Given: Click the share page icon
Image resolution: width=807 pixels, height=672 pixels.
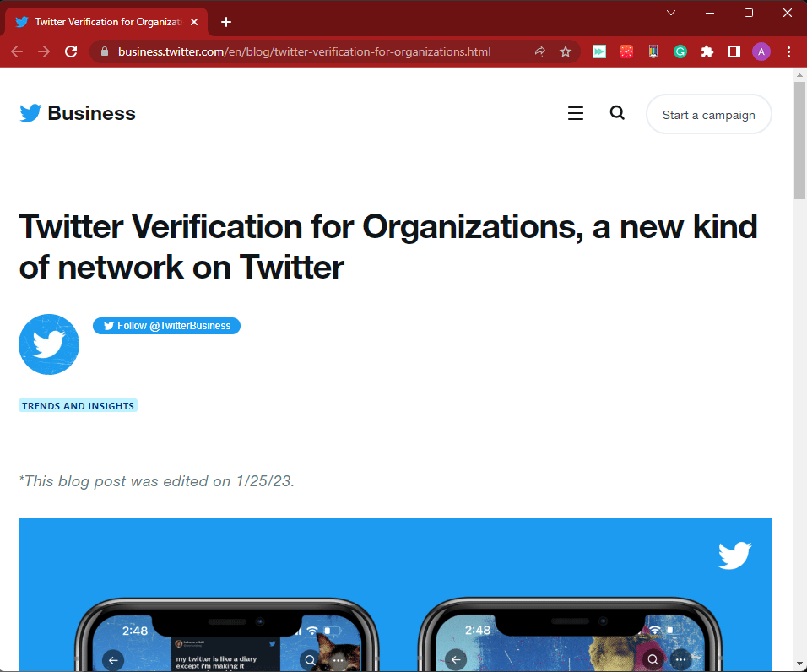Looking at the screenshot, I should [x=539, y=51].
